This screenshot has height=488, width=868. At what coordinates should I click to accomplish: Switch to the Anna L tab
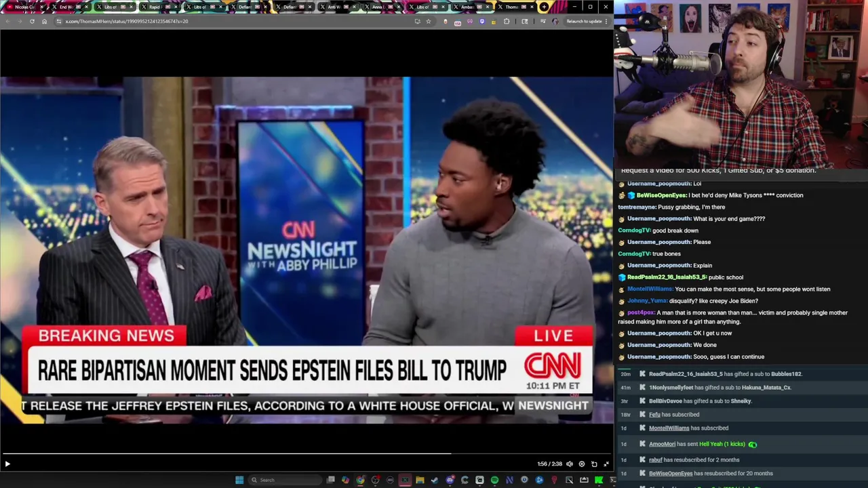[x=382, y=7]
